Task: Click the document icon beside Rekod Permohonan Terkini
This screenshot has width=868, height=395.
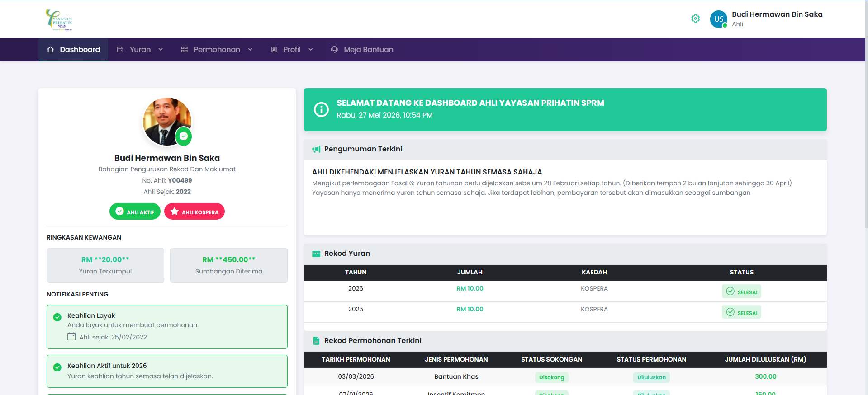Action: point(316,341)
